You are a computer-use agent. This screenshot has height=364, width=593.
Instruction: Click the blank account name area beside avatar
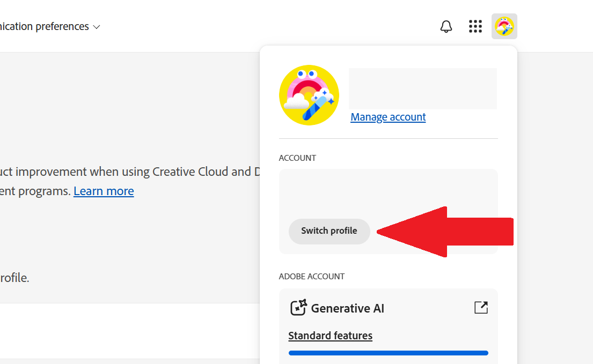point(422,88)
